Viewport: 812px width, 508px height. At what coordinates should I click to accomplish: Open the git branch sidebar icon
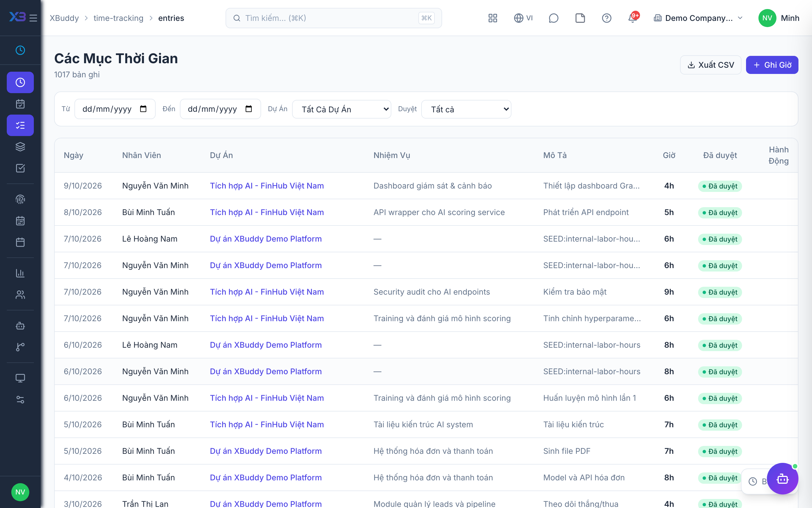(20, 347)
